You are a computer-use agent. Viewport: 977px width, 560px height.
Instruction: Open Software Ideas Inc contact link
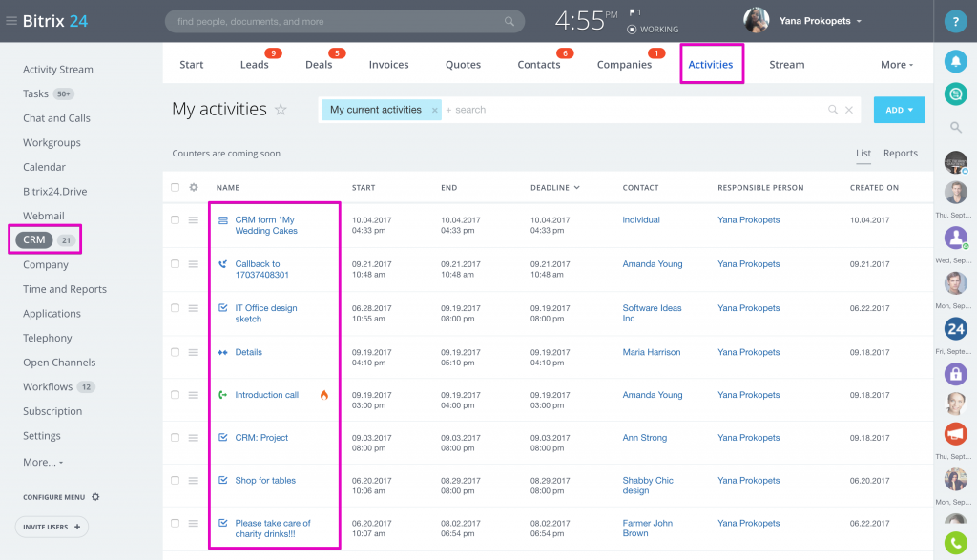coord(652,313)
